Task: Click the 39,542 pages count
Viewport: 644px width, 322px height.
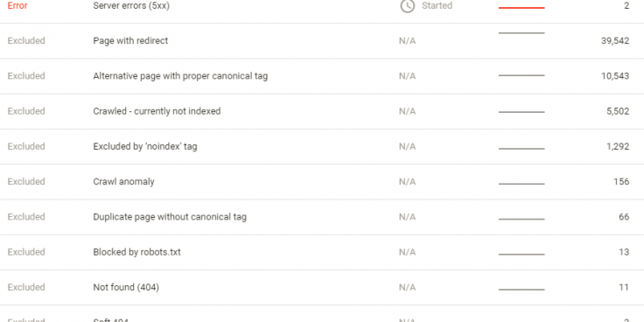Action: [615, 41]
